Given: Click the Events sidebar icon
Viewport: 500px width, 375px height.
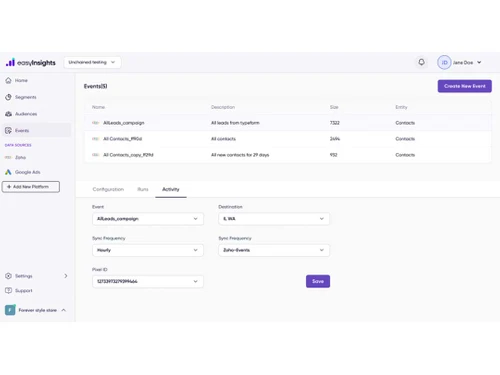Looking at the screenshot, I should (8, 130).
